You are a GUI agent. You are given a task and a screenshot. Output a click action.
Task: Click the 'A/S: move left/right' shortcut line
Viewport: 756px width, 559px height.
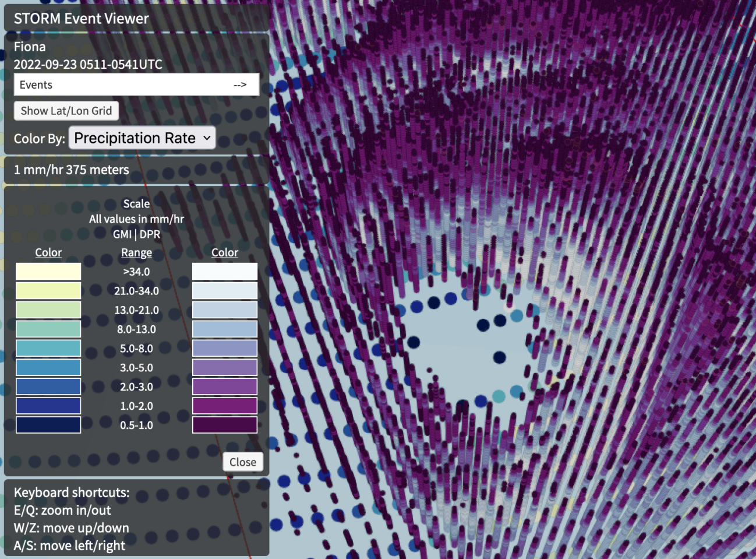(x=69, y=546)
